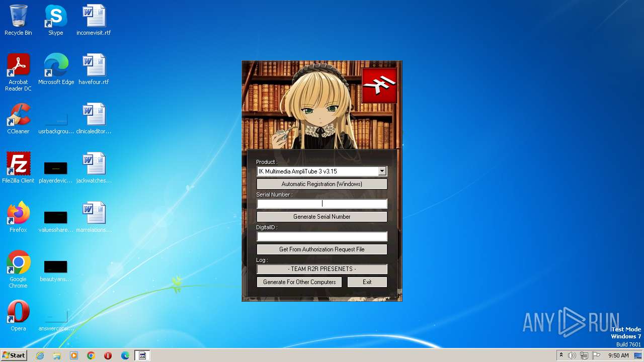Select the CCleaner desktop shortcut
The height and width of the screenshot is (362, 644).
[18, 119]
